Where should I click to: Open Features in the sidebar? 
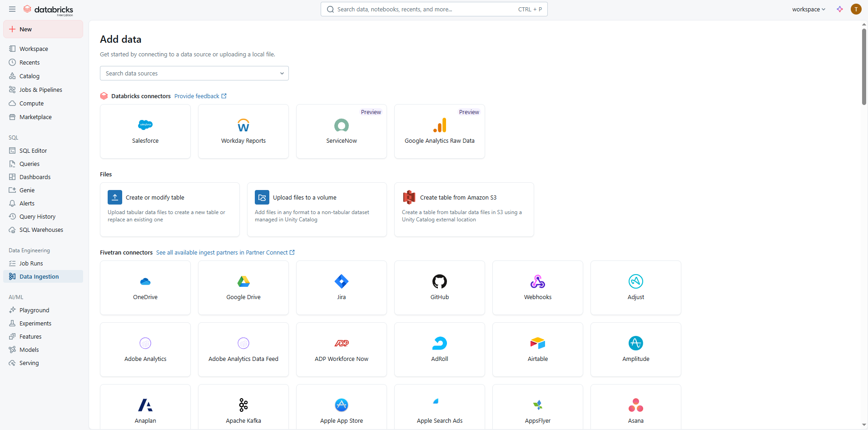[x=43, y=336]
